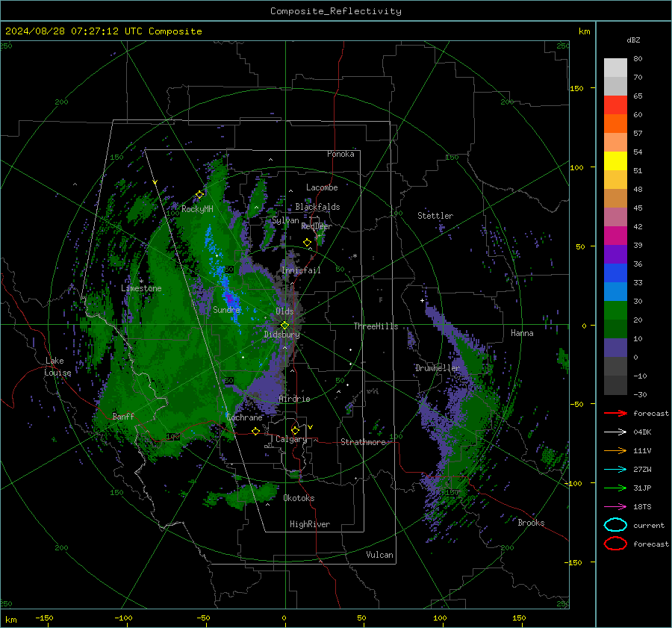
Task: Click the yellow diamond marker beside RockyMH
Action: pyautogui.click(x=199, y=195)
